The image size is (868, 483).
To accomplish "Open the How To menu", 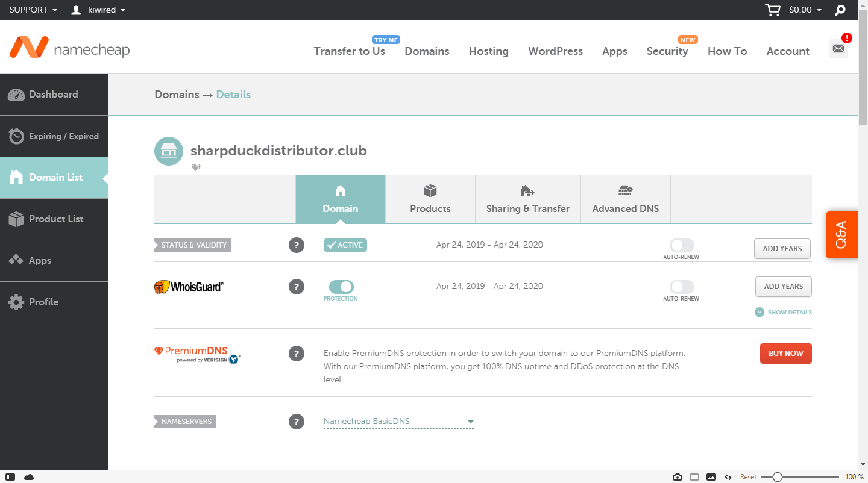I will coord(728,51).
